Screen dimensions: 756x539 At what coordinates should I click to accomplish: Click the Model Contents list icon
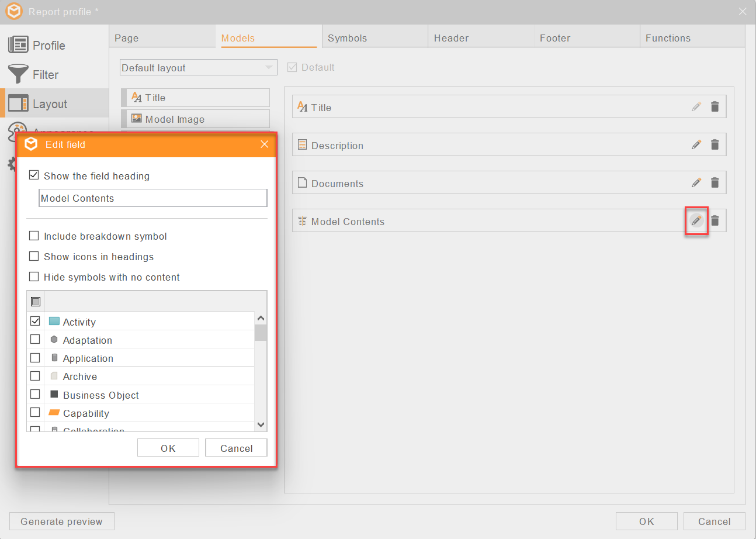point(302,221)
